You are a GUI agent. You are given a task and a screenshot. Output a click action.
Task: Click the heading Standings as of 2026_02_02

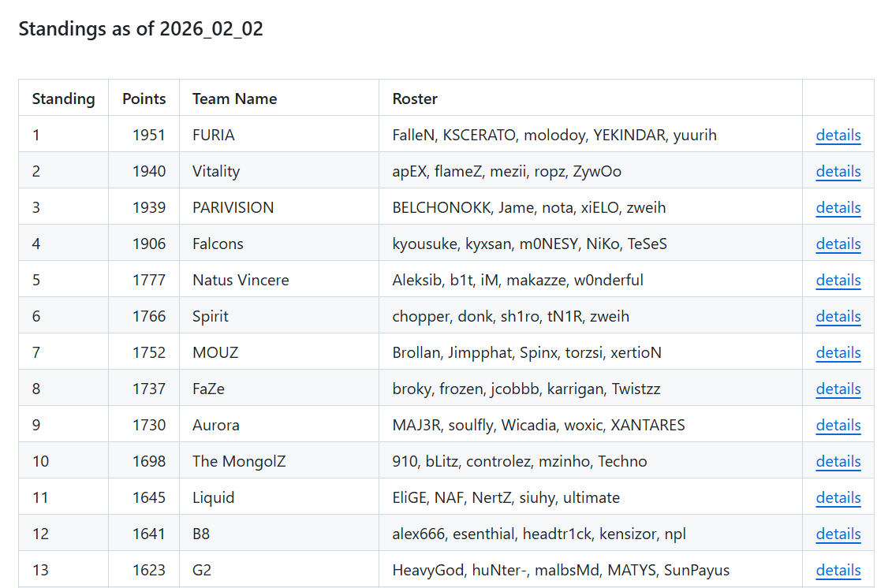click(140, 28)
